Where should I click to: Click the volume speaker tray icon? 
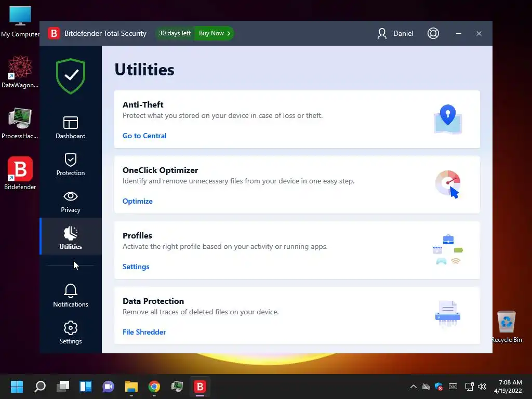[482, 387]
